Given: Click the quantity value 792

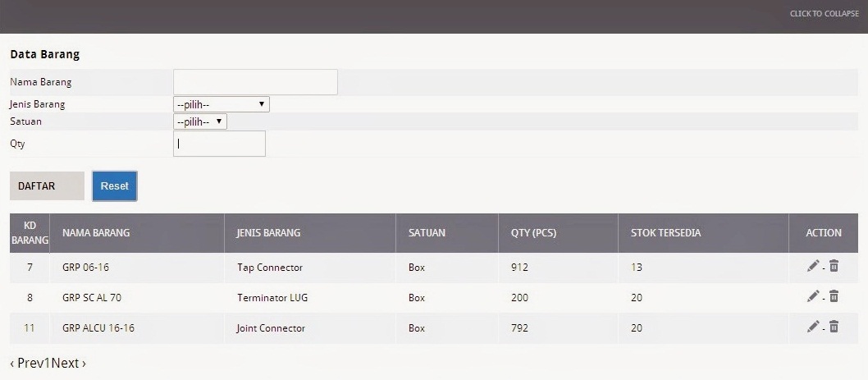Looking at the screenshot, I should coord(520,328).
